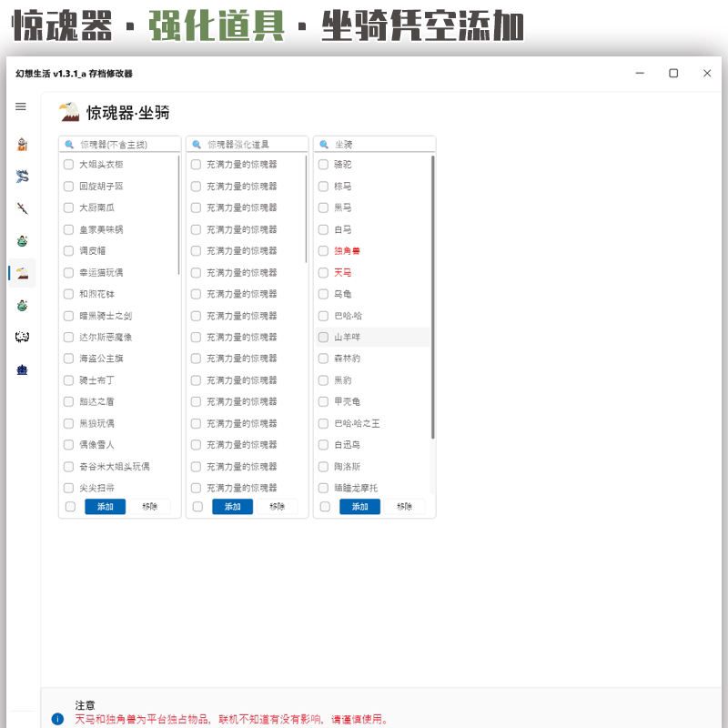
Task: Open the white sheep sidebar icon
Action: pos(22,337)
